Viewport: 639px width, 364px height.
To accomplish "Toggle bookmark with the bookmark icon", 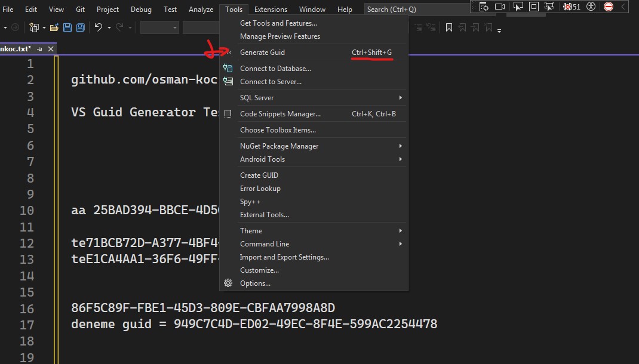I will pos(449,27).
